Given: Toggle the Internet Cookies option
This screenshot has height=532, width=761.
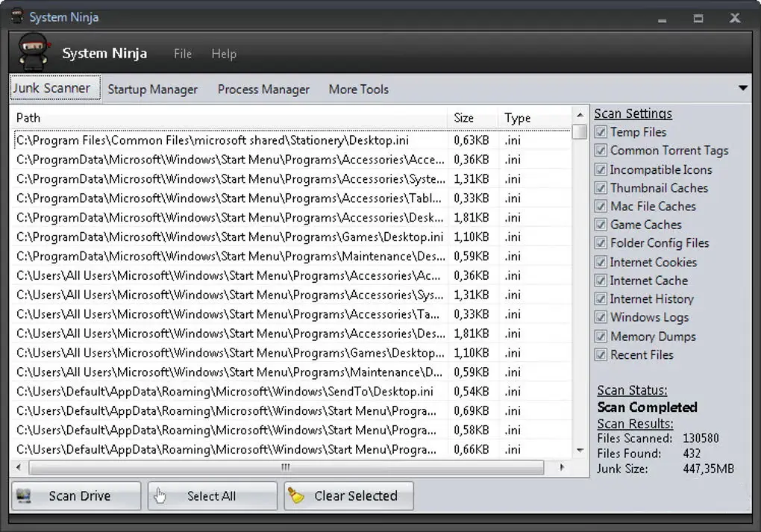Looking at the screenshot, I should click(601, 262).
